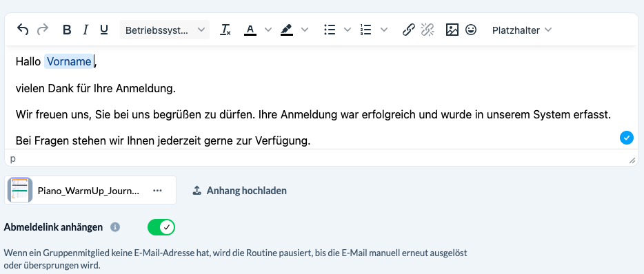Insert a hyperlink
Image resolution: width=644 pixels, height=274 pixels.
point(408,30)
